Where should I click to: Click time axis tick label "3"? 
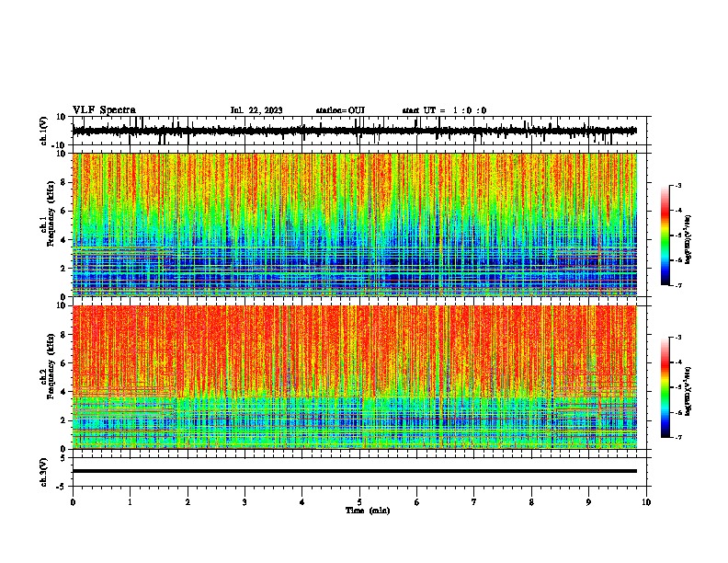coord(245,502)
